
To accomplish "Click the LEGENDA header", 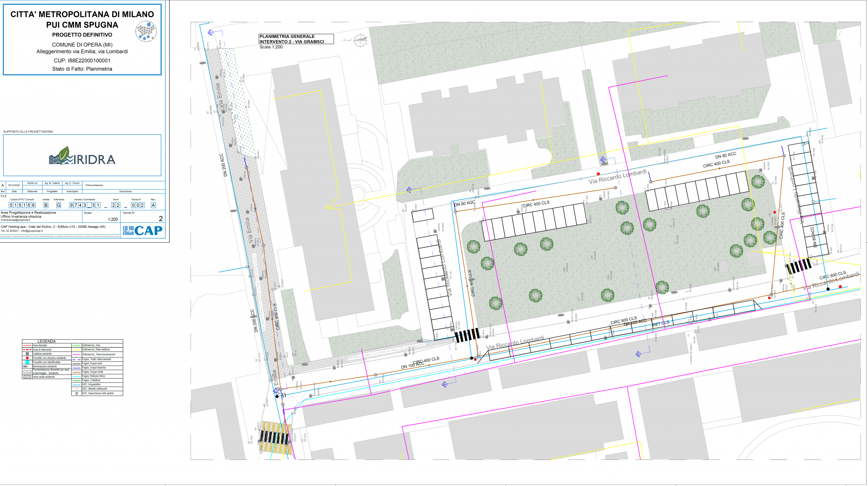I will (46, 341).
